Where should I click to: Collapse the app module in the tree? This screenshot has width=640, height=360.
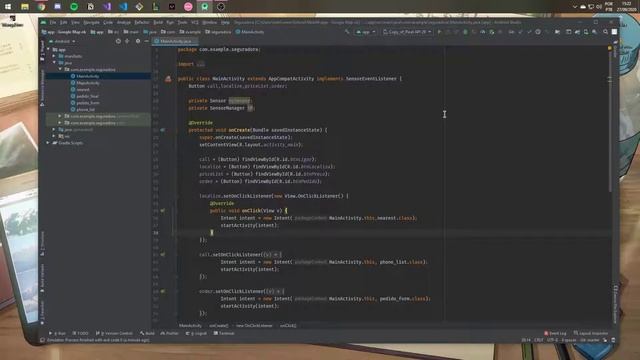pos(49,49)
